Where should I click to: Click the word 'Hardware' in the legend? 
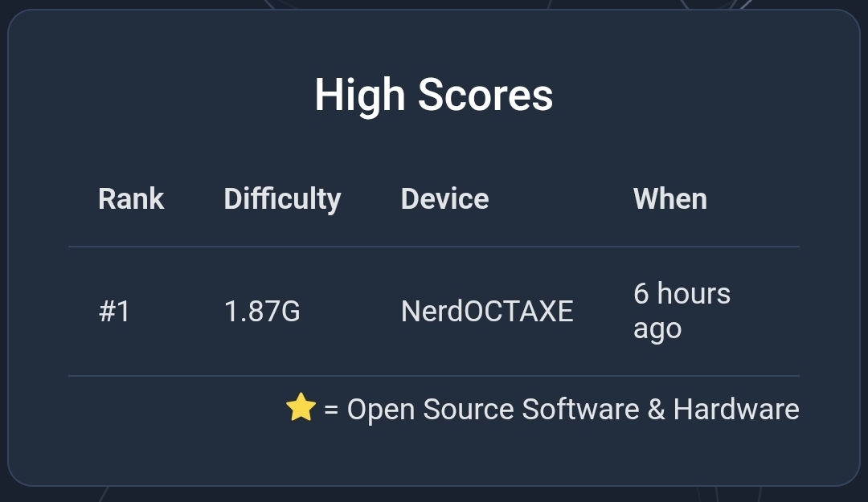pyautogui.click(x=736, y=410)
